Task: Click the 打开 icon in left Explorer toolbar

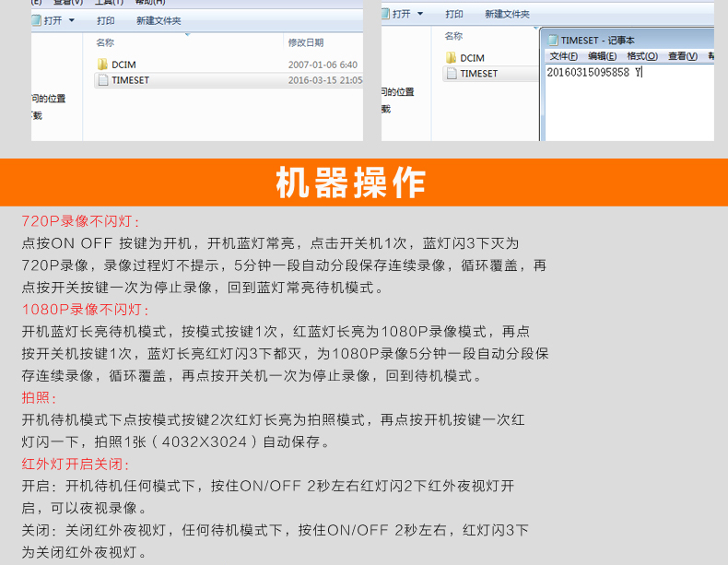Action: tap(37, 20)
